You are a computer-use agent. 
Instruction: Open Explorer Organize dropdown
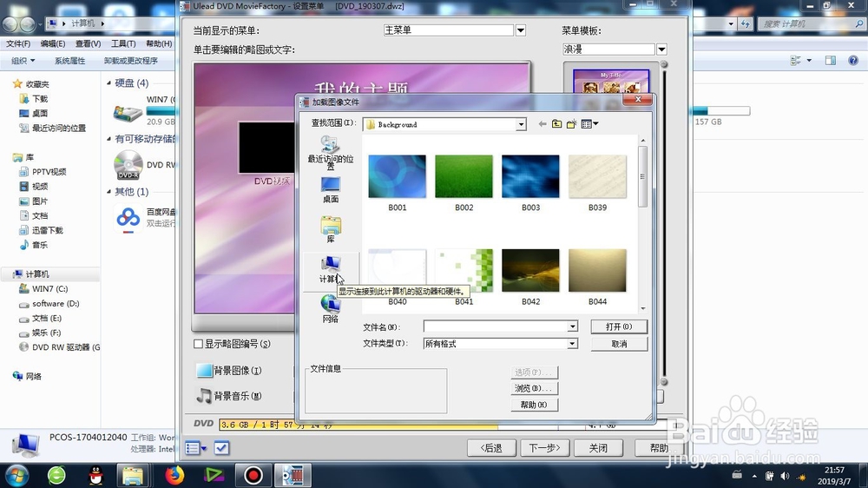(x=23, y=61)
